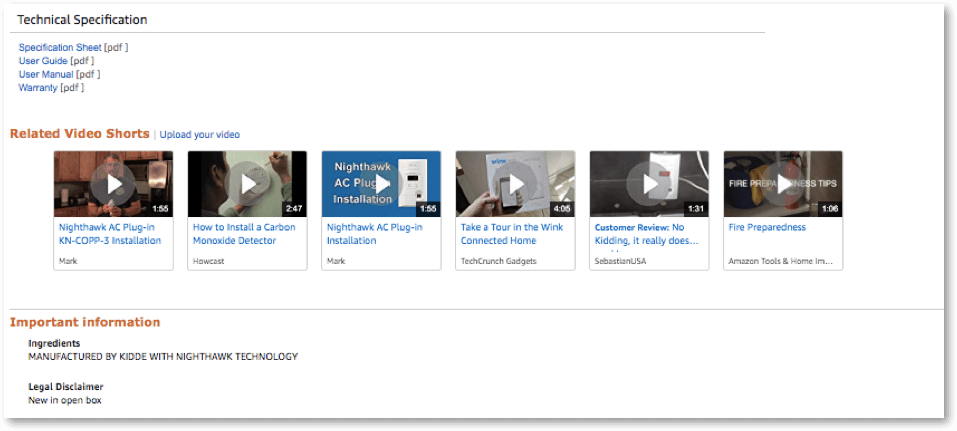Open Take a Tour in the Wink Connected Home title
The image size is (957, 431).
pos(512,234)
